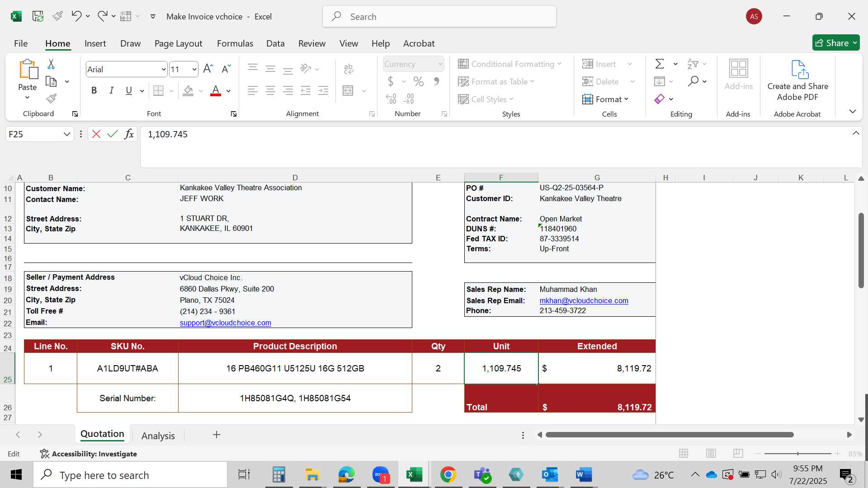Switch to the Formulas tab
The width and height of the screenshot is (868, 488).
(x=235, y=43)
